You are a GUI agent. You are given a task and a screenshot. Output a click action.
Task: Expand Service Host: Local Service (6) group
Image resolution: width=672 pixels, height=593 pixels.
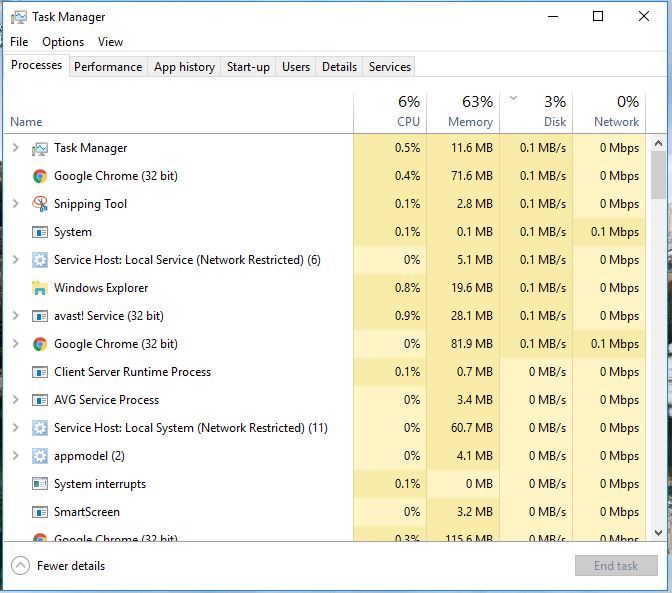click(16, 260)
